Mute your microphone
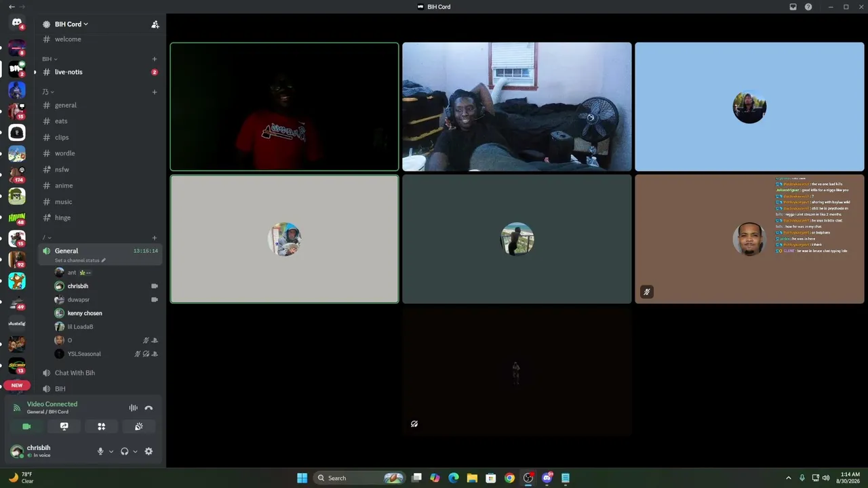Viewport: 868px width, 488px height. [x=100, y=451]
